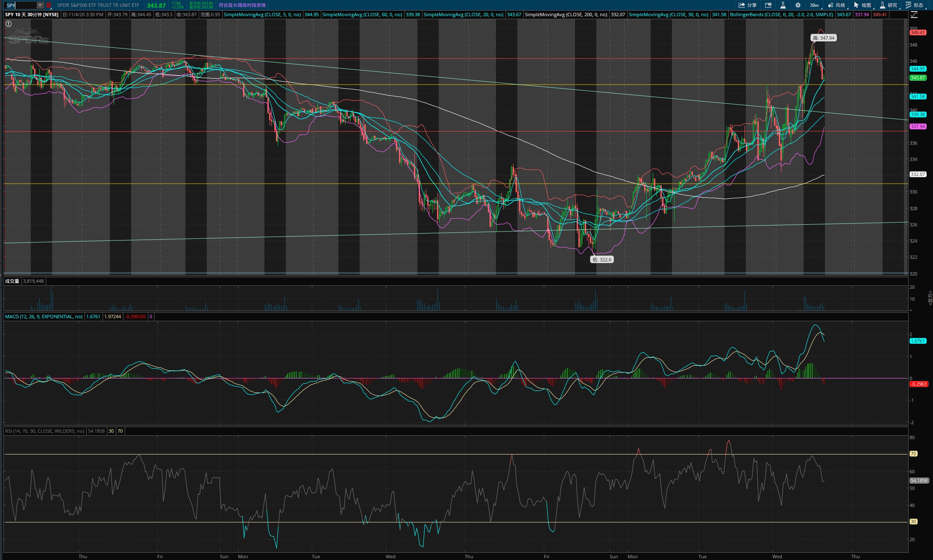Click the SimpleMovingAvg (CLOSE, 20, 0, no) label
The image size is (933, 560).
tap(464, 15)
